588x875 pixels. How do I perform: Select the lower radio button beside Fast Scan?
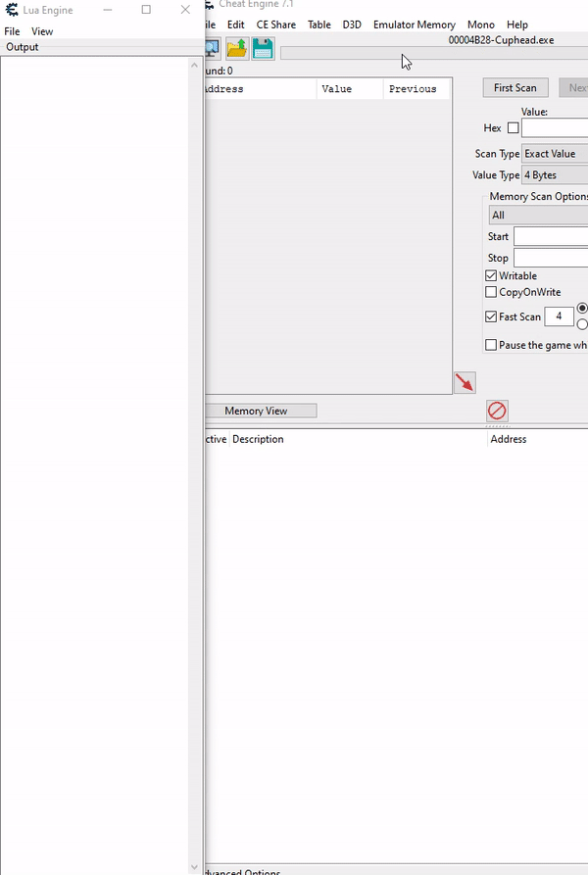(x=582, y=324)
